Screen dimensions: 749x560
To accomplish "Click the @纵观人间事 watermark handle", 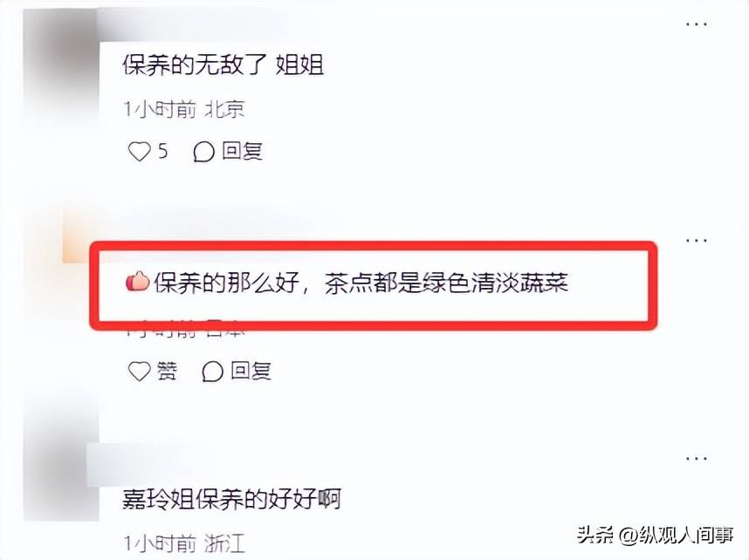I will pos(677,534).
